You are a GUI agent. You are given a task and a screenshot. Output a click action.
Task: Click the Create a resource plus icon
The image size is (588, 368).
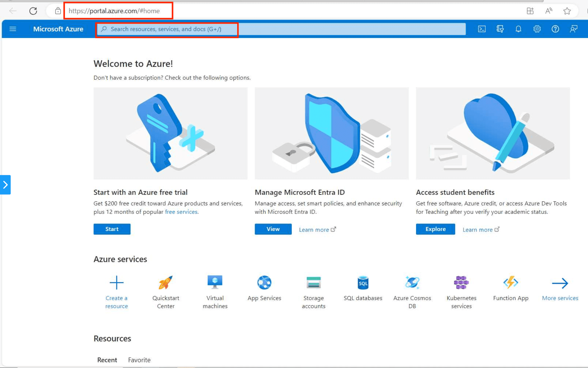(x=116, y=283)
